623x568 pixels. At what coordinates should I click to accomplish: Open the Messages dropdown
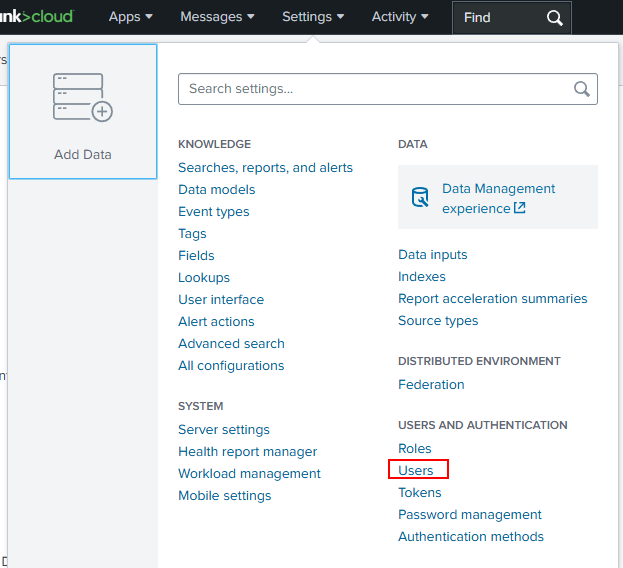(217, 17)
